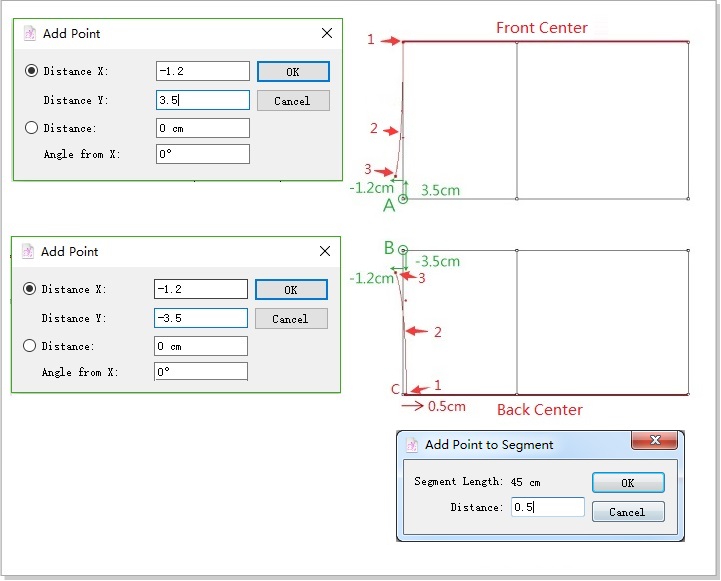The height and width of the screenshot is (581, 721).
Task: Click the app icon in Add Point to Segment title bar
Action: click(x=412, y=445)
